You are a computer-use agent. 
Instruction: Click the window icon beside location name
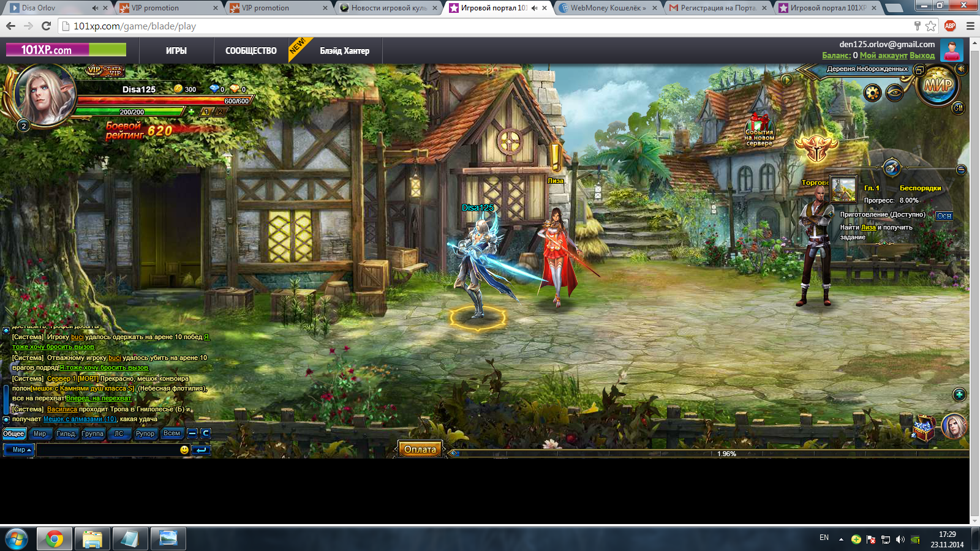point(919,70)
